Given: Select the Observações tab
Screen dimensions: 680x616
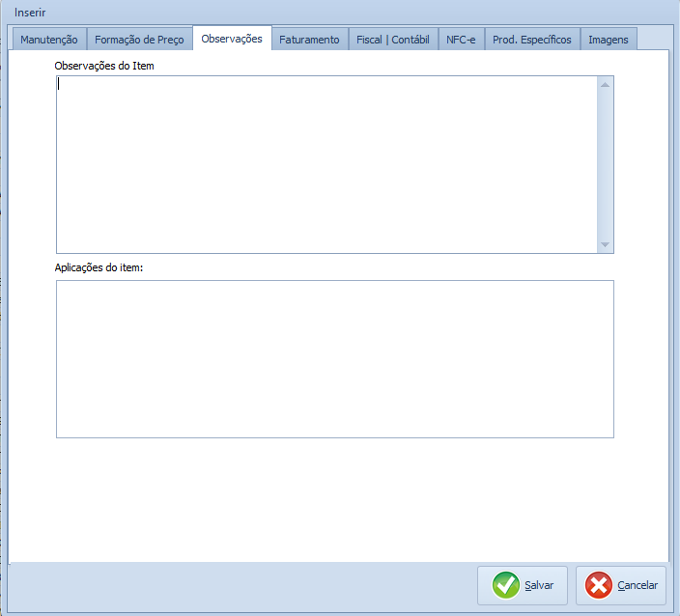Looking at the screenshot, I should [x=232, y=39].
